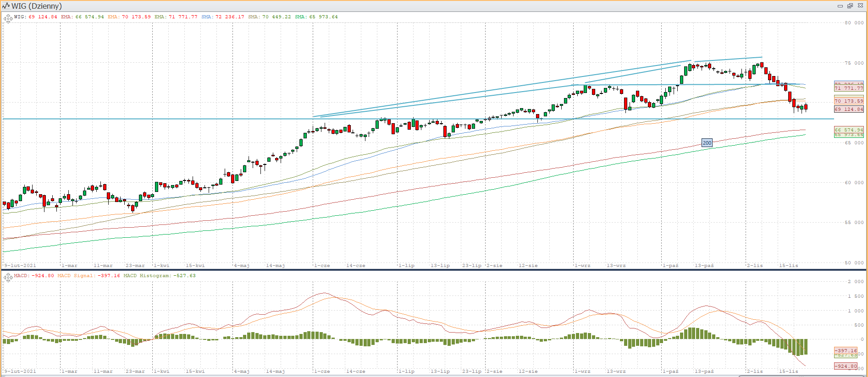Select the 200 annotation label on the chart

[707, 143]
